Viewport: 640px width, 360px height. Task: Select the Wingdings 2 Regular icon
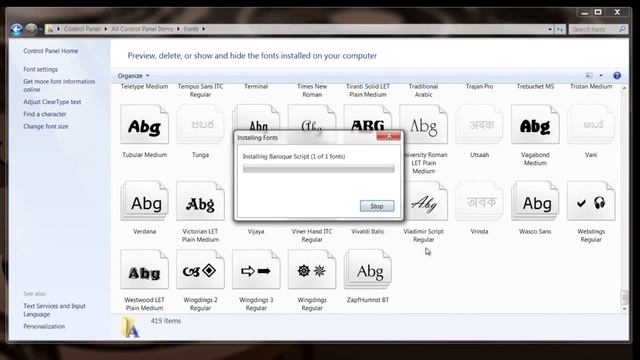tap(200, 270)
